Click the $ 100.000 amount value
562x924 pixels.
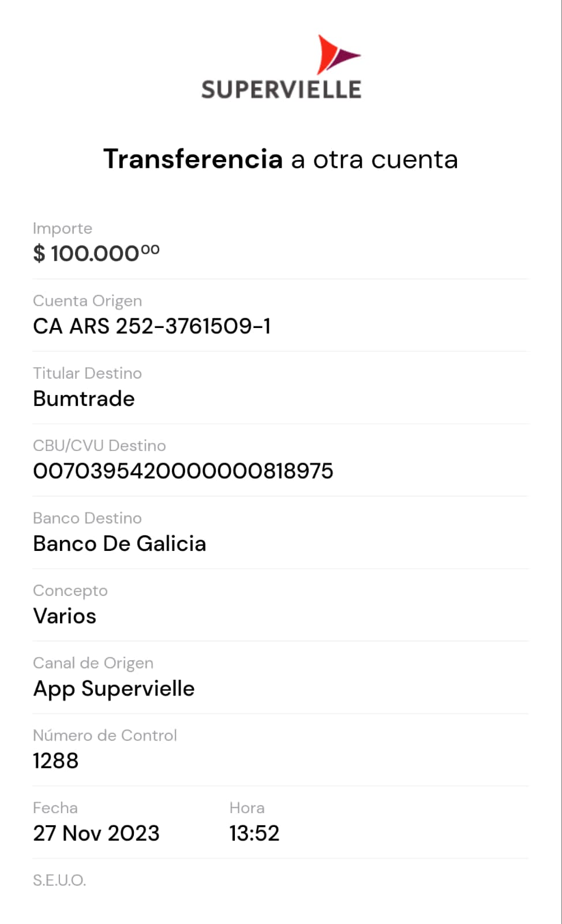[96, 253]
